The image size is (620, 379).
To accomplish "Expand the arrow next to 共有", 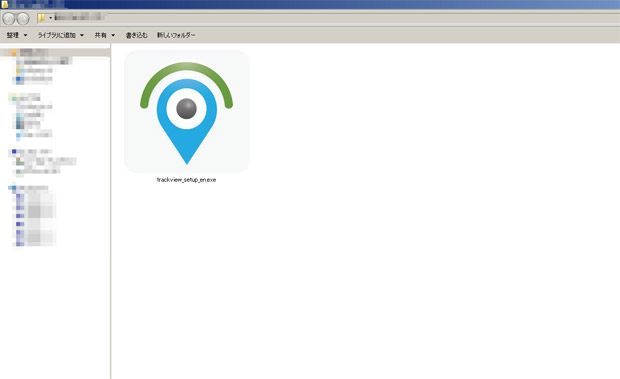I will 113,35.
